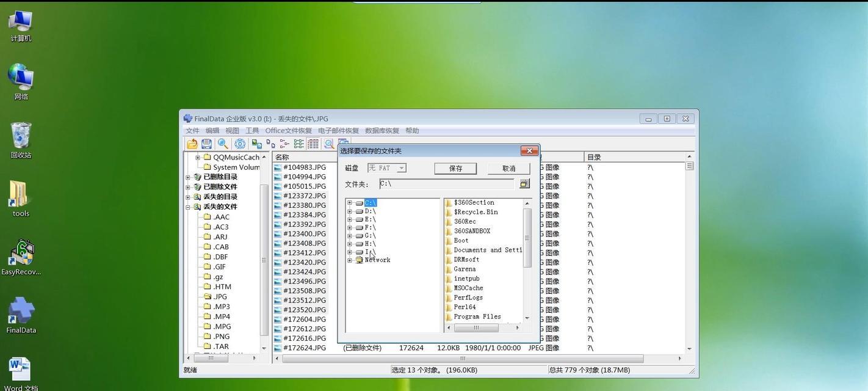Open the 磁盘 file system dropdown
Viewport: 868px width, 391px height.
pos(387,168)
